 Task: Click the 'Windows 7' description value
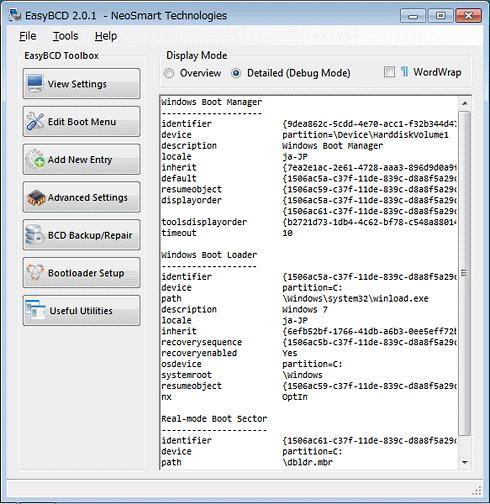point(305,309)
